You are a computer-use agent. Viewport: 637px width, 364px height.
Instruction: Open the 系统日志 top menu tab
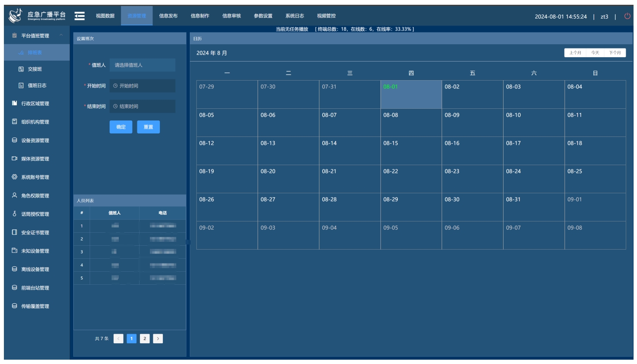pos(295,16)
